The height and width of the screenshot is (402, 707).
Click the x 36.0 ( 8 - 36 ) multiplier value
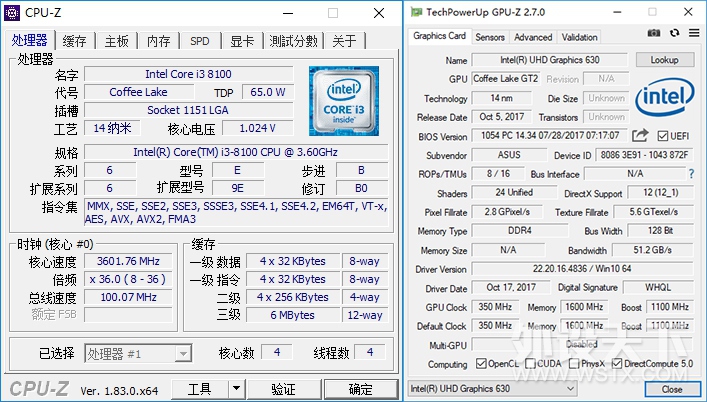[x=129, y=279]
